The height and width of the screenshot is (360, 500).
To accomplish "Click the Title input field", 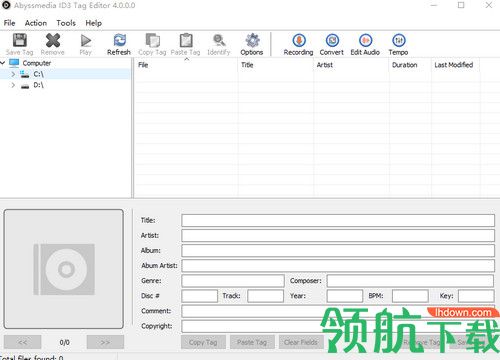I will tap(338, 220).
